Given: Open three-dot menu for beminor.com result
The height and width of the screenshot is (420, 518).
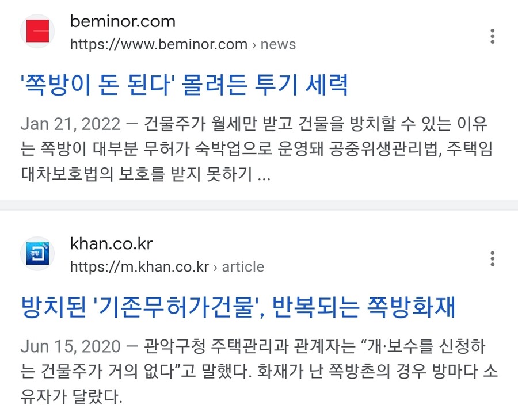Looking at the screenshot, I should click(492, 36).
